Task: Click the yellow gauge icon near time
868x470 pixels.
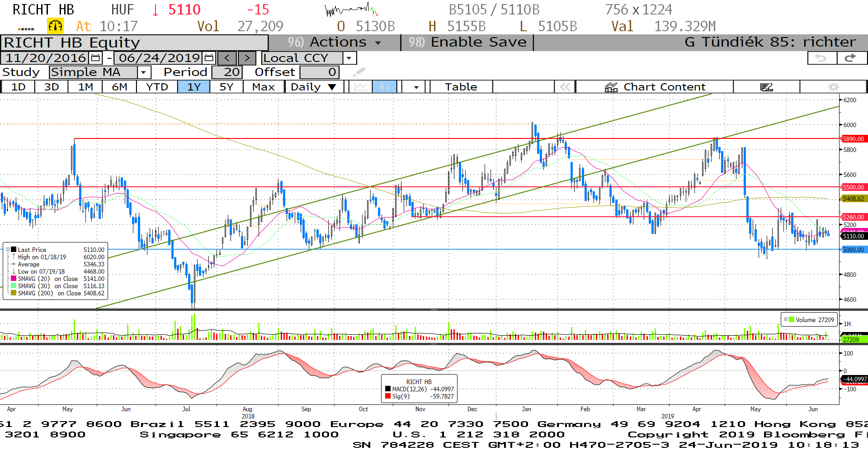Action: point(56,26)
